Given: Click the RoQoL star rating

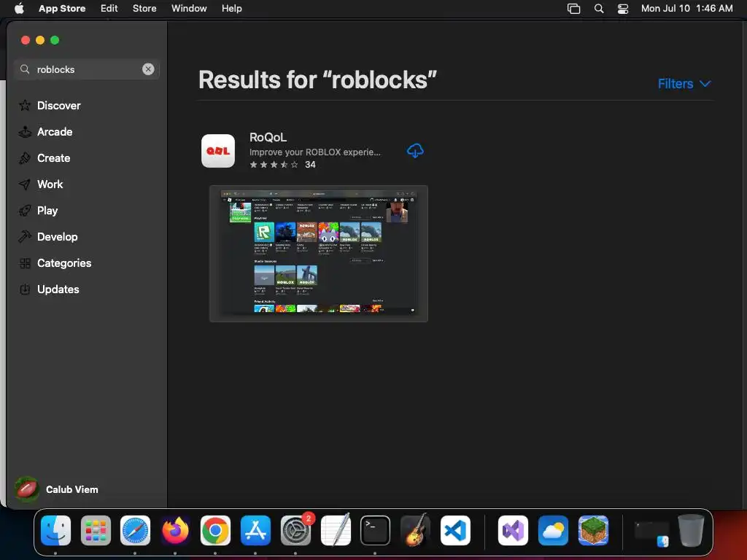Looking at the screenshot, I should click(x=274, y=164).
